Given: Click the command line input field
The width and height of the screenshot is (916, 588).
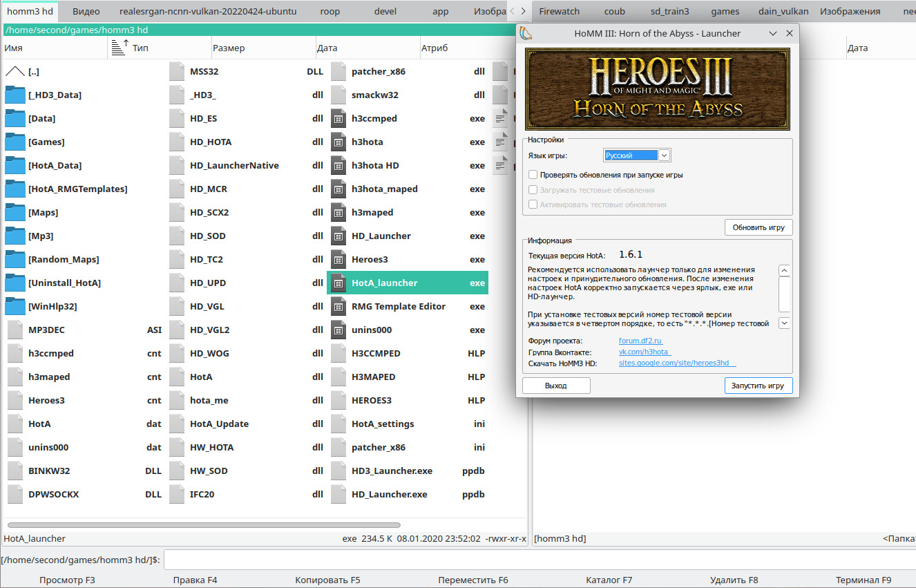Looking at the screenshot, I should click(540, 560).
